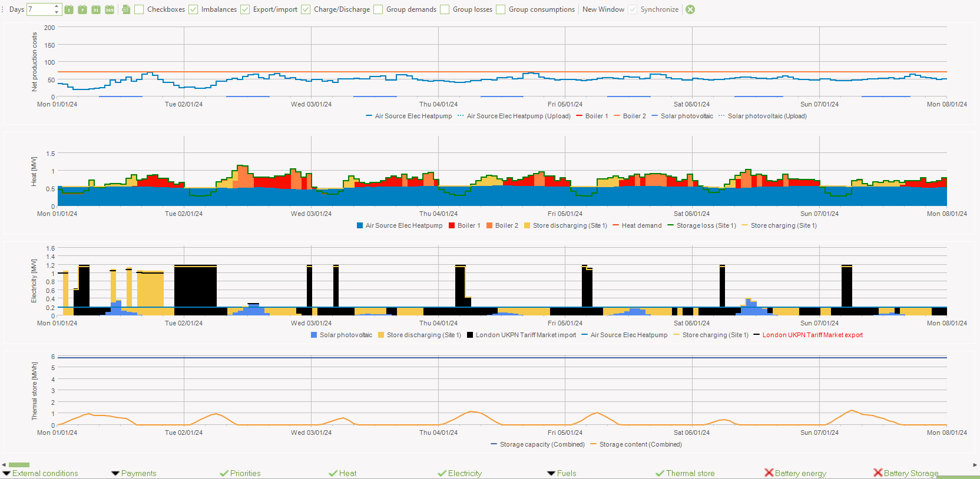Click the bottom scrollbar left arrow
The height and width of the screenshot is (479, 980).
pyautogui.click(x=4, y=465)
